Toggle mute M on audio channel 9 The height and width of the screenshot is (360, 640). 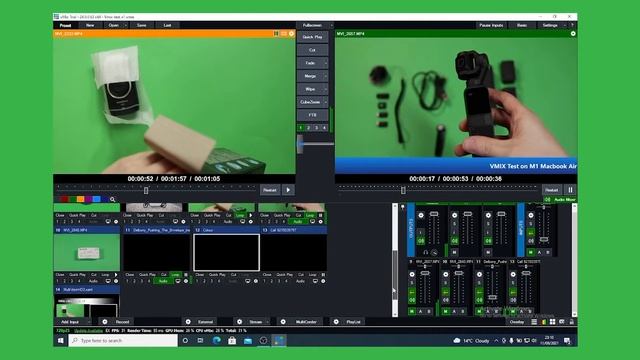412,311
